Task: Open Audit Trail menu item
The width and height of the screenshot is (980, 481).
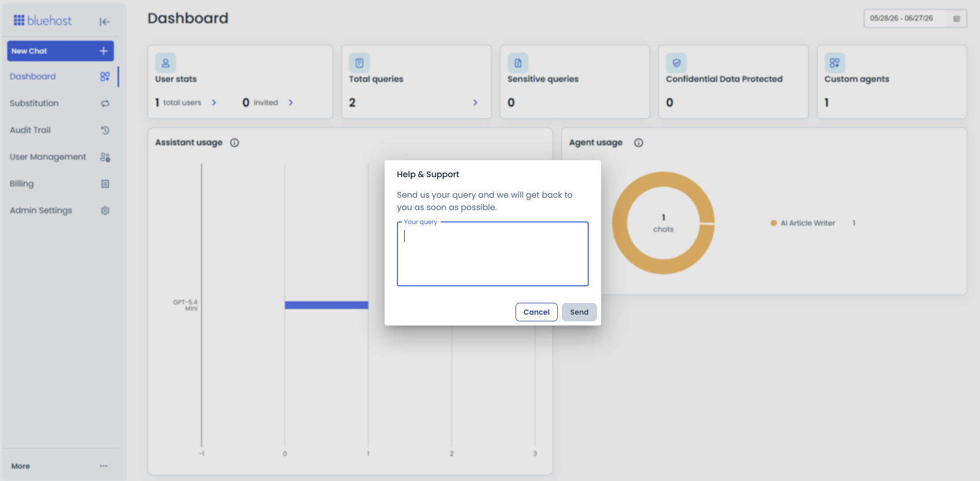Action: (60, 130)
